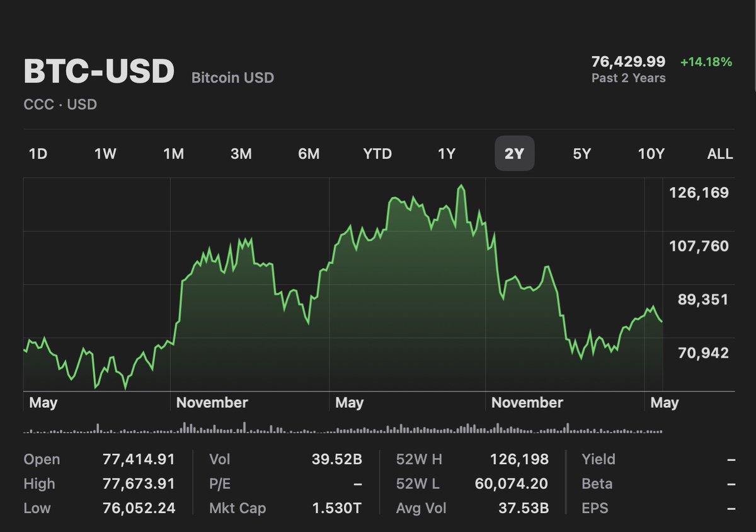The image size is (756, 532).
Task: Switch to the 6M range
Action: coord(309,154)
